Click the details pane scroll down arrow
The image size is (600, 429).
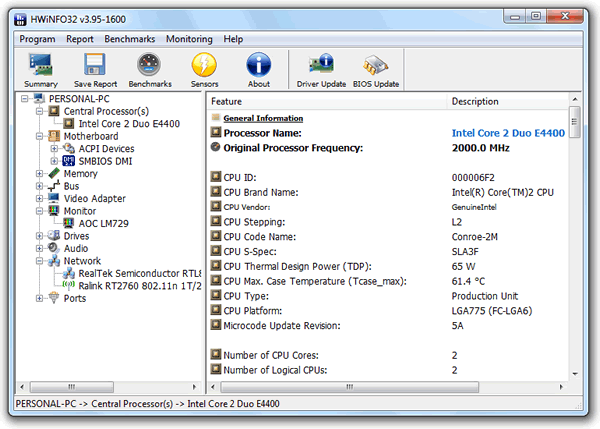coord(575,374)
